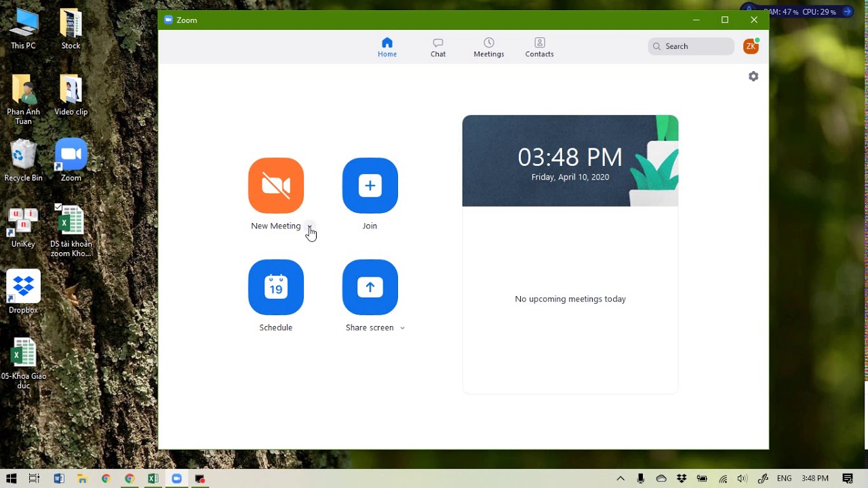The width and height of the screenshot is (868, 488).
Task: Click the pen workspace tray icon
Action: (763, 479)
